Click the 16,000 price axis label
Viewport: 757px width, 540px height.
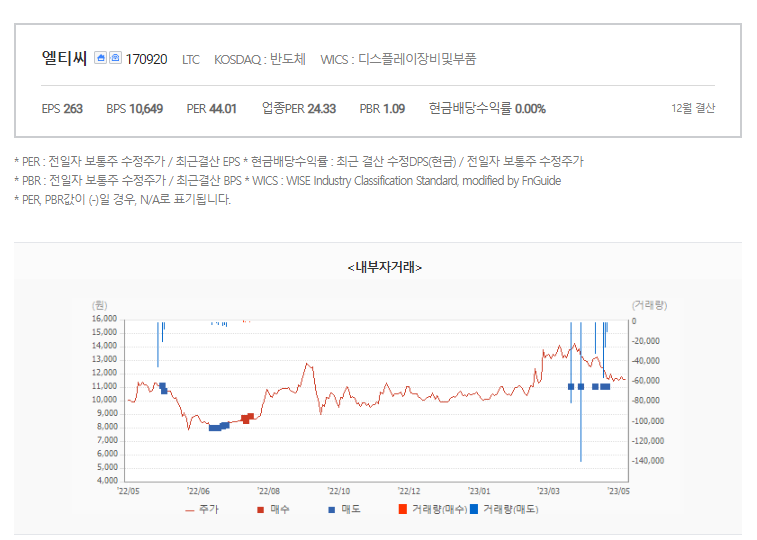pos(104,318)
